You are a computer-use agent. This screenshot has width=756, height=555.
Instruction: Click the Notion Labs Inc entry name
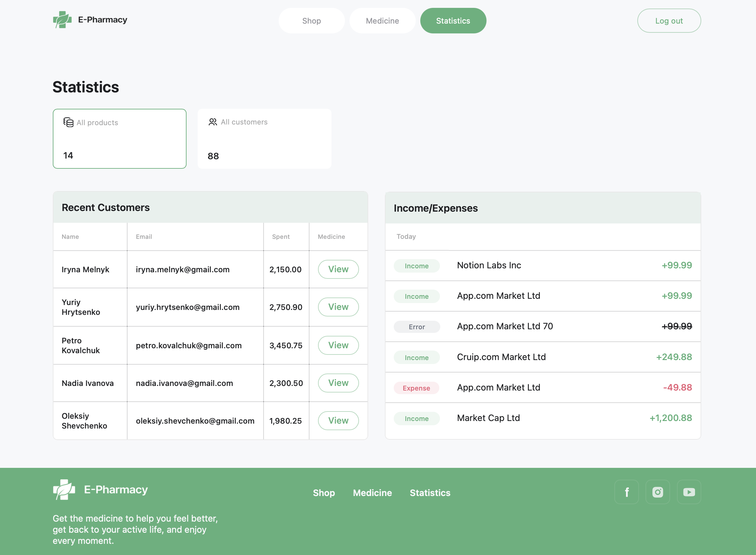[x=489, y=265]
